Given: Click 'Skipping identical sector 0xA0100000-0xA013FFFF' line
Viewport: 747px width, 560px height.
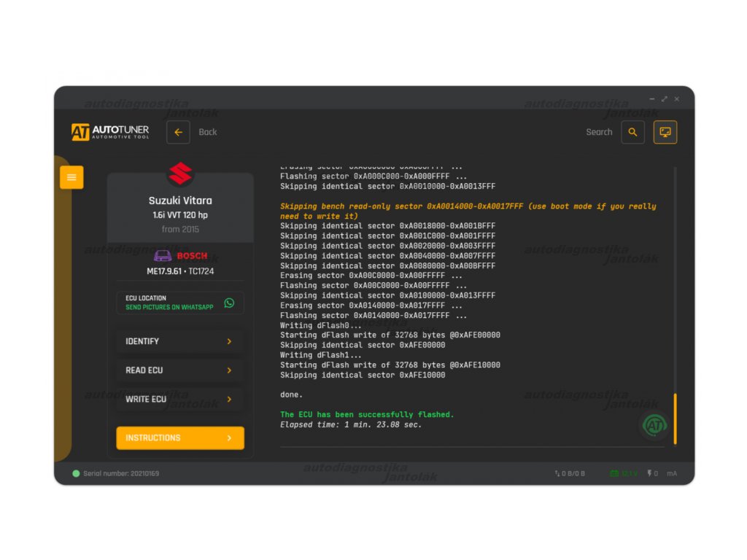Looking at the screenshot, I should [388, 296].
